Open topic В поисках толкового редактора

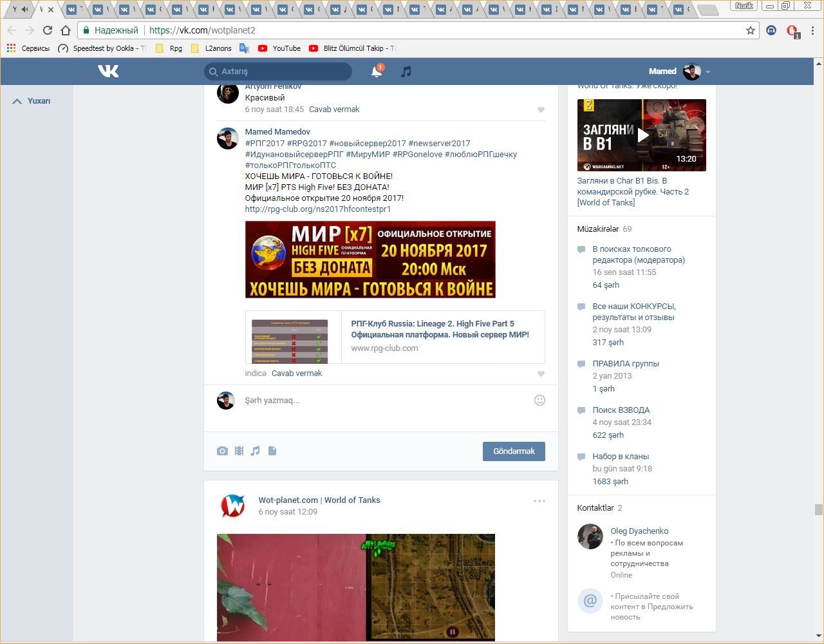pyautogui.click(x=639, y=254)
